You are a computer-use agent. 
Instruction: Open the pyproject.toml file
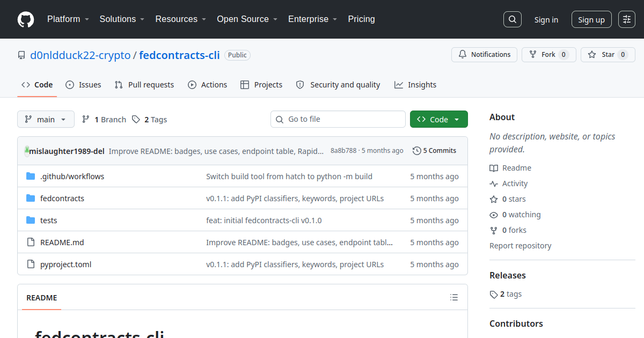click(x=66, y=264)
